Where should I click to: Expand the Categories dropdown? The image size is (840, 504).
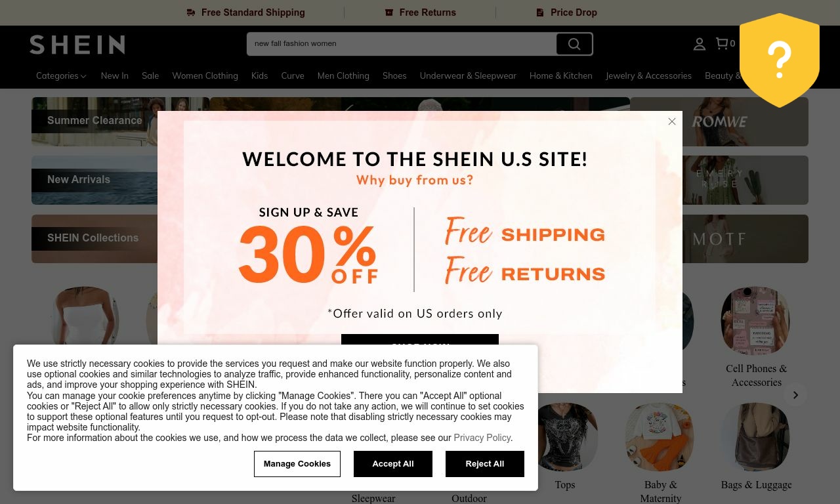click(61, 75)
